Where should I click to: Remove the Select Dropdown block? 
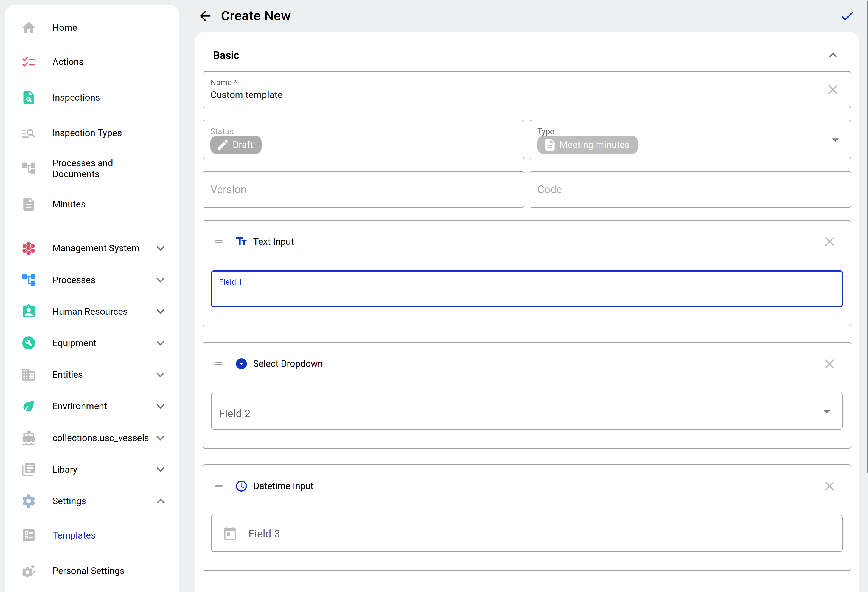(829, 363)
